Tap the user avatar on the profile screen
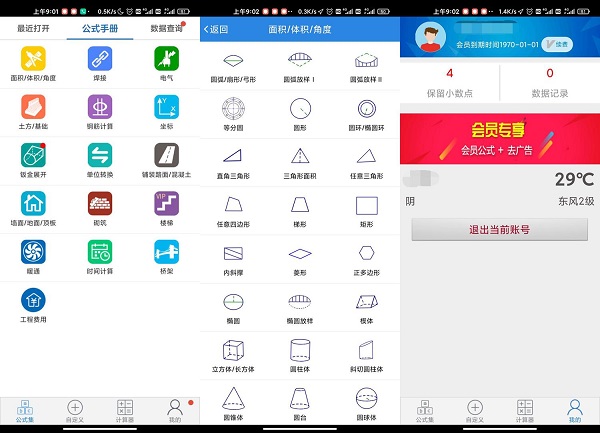Image resolution: width=600 pixels, height=433 pixels. click(x=430, y=37)
